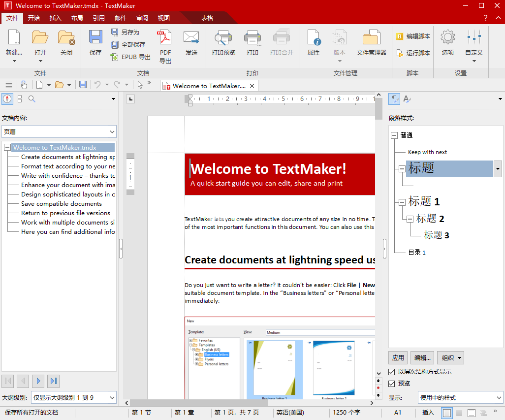Open the dropdown arrow on 标题 style
Viewport: 505px width, 420px height.
click(498, 169)
